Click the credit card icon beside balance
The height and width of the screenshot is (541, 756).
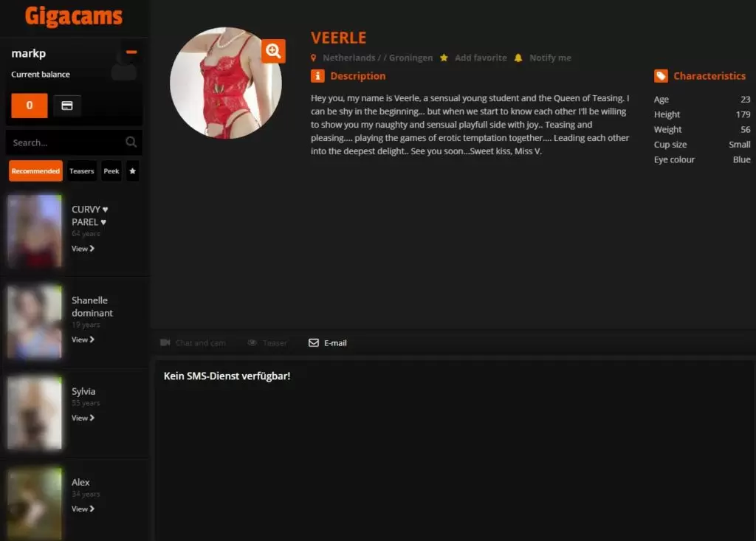click(67, 106)
